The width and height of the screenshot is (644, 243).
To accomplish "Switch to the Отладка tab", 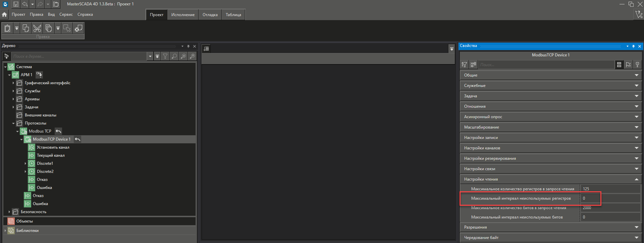I will coord(210,15).
